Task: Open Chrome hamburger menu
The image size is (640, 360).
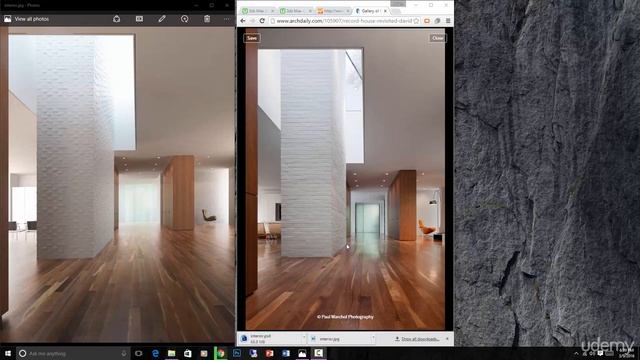Action: coord(448,21)
